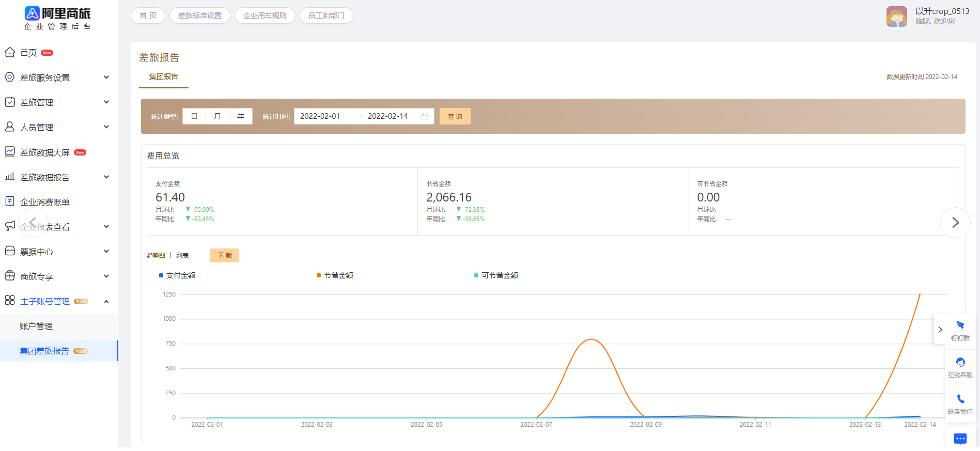Toggle 节省金额 series in chart legend
Screen dimensions: 980x451
[335, 275]
